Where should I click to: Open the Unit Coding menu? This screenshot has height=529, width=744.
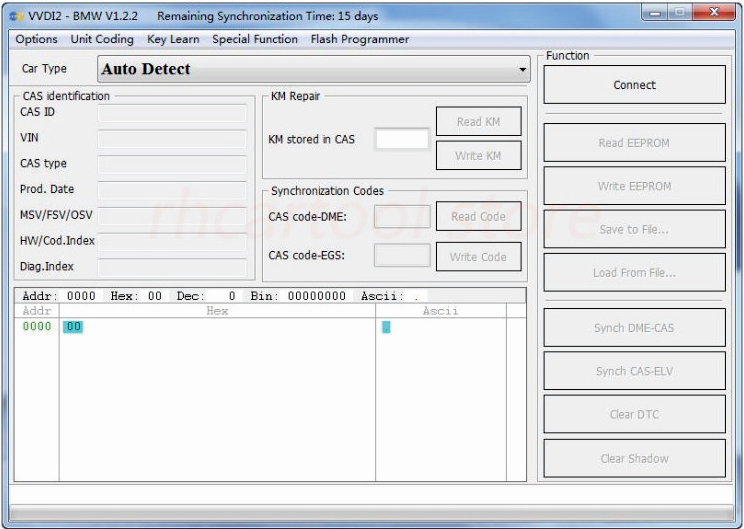click(x=102, y=39)
